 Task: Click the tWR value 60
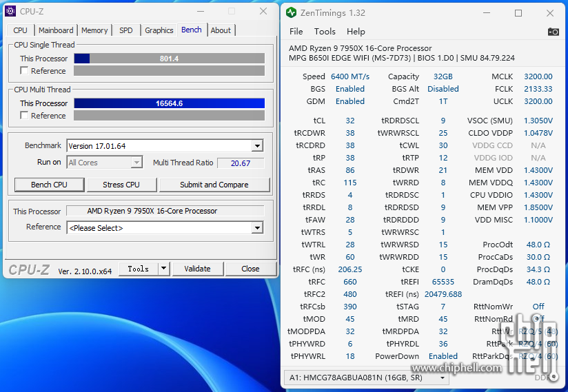pyautogui.click(x=350, y=257)
